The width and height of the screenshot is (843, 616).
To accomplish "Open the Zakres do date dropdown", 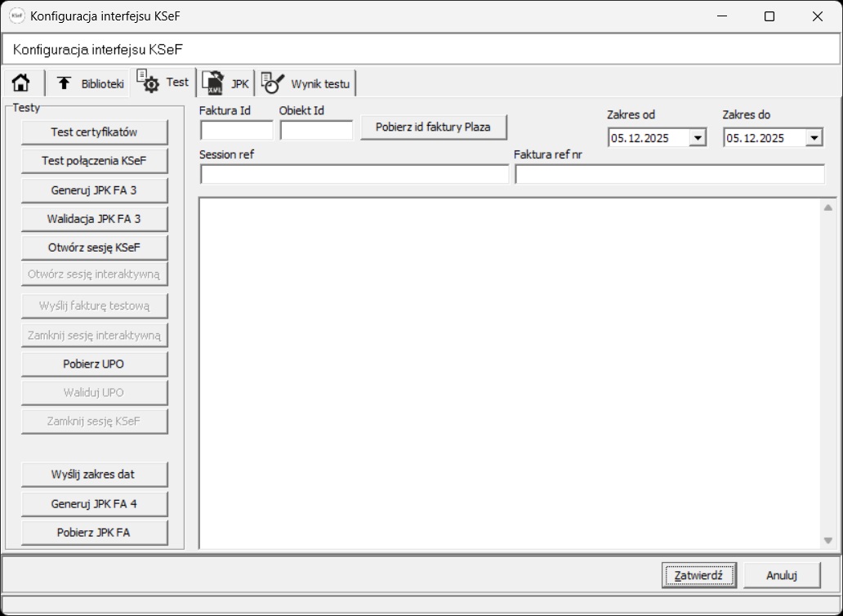I will pyautogui.click(x=813, y=138).
